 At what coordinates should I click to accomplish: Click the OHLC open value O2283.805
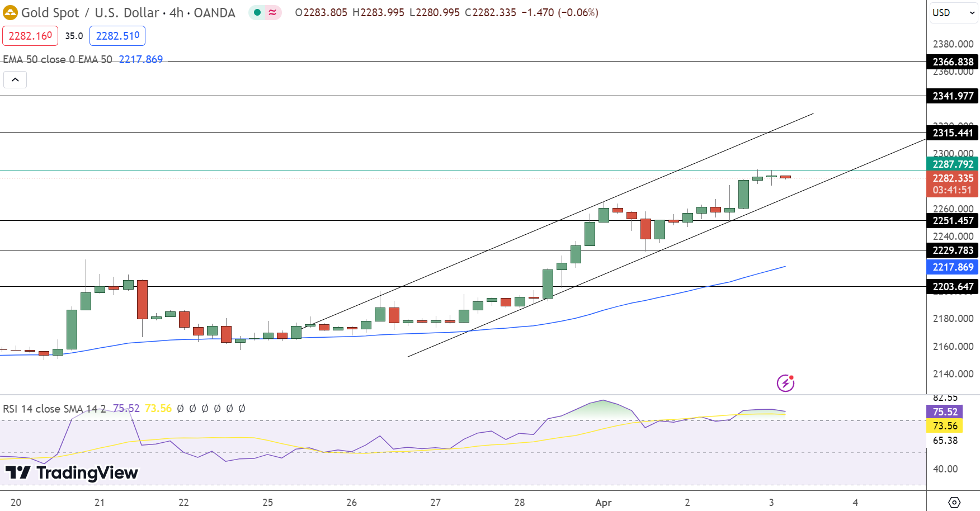coord(321,12)
